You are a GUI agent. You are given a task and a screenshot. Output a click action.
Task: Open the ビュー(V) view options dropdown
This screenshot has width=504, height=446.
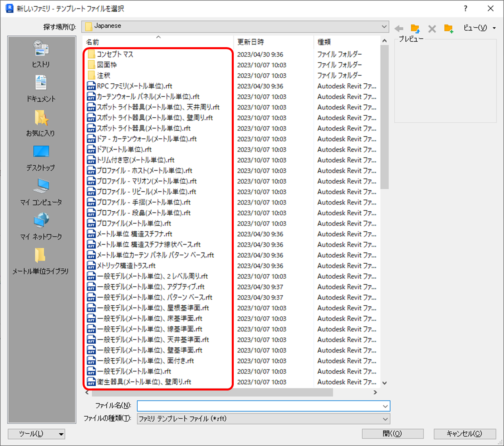tap(479, 28)
